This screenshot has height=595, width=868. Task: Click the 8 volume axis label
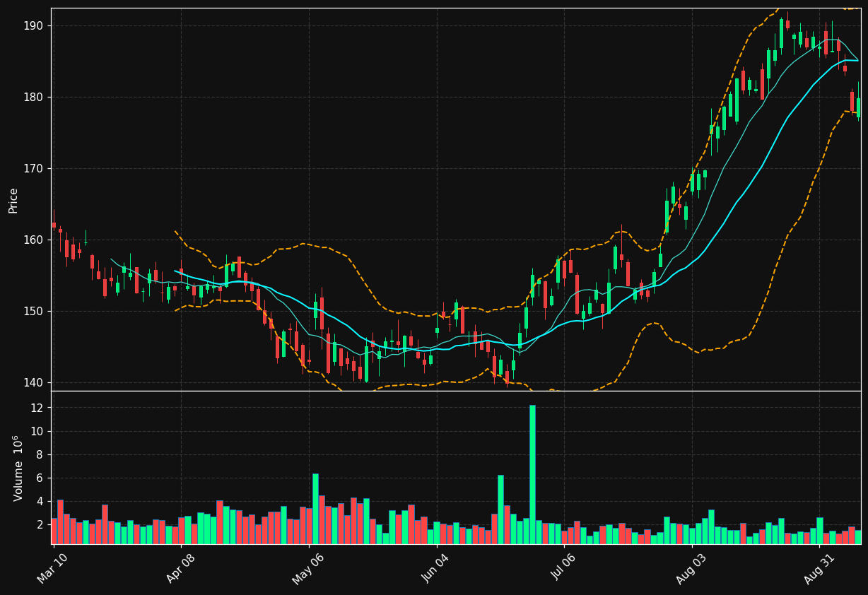[40, 455]
